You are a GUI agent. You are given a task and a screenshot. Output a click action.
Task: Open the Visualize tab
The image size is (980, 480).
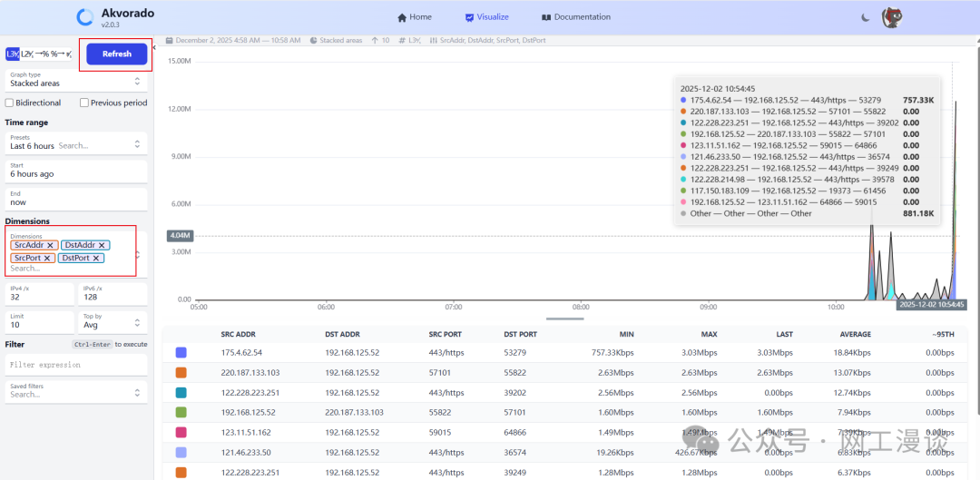tap(487, 17)
